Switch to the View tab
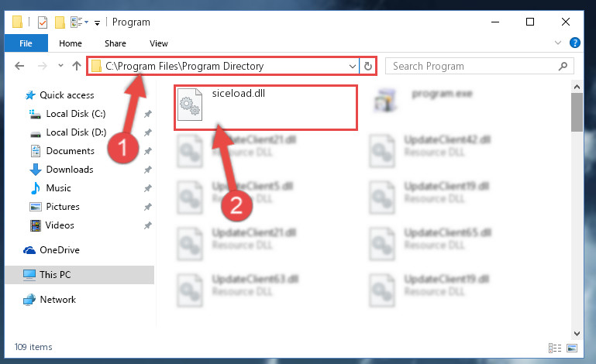The width and height of the screenshot is (596, 364). point(159,43)
